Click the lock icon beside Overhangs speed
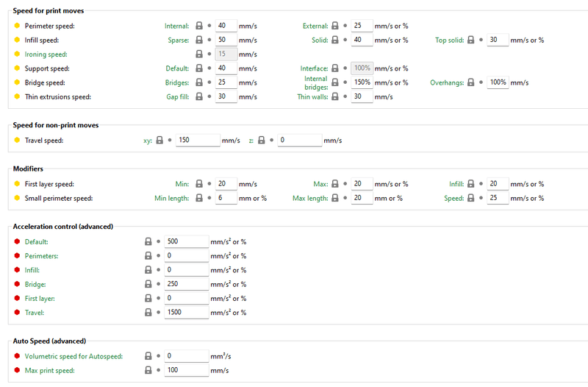Screen dimensions: 588x387 (x=472, y=82)
